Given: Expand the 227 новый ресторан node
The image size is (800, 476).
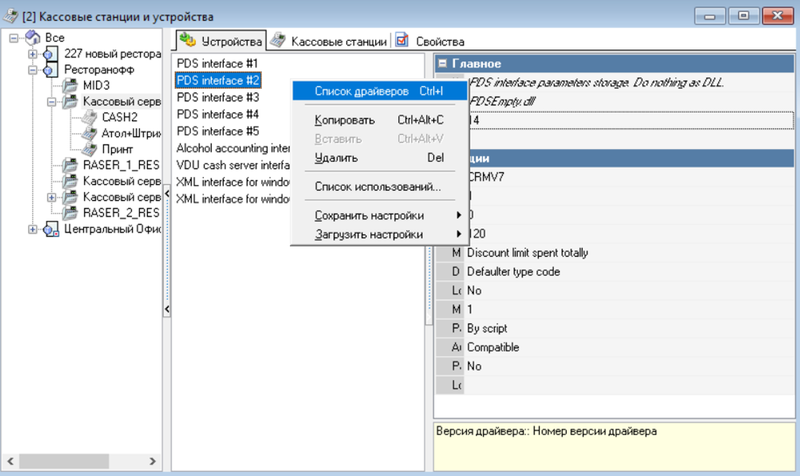Looking at the screenshot, I should click(x=33, y=54).
